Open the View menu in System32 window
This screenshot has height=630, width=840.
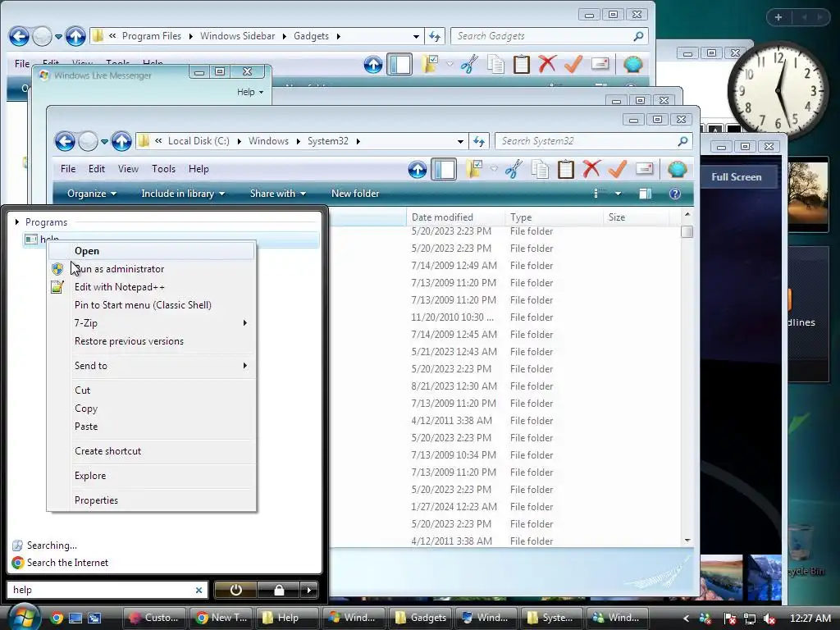tap(128, 169)
